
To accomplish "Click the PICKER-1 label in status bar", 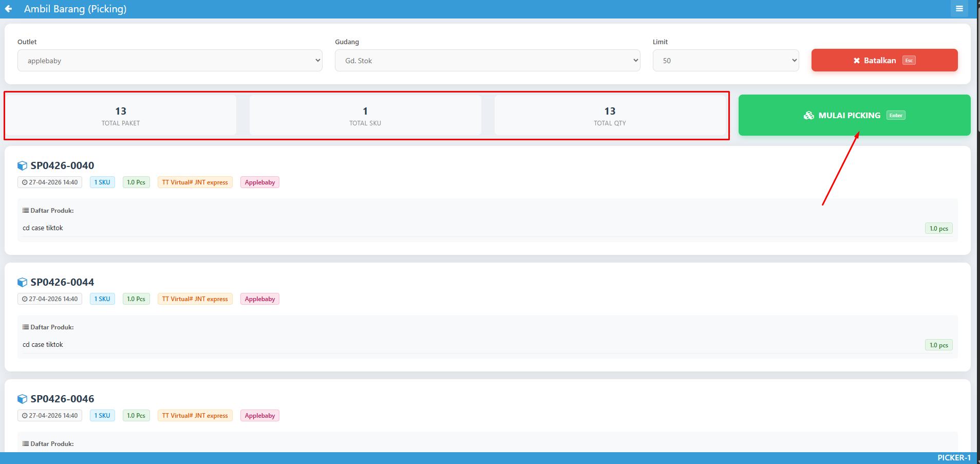I will [x=954, y=458].
